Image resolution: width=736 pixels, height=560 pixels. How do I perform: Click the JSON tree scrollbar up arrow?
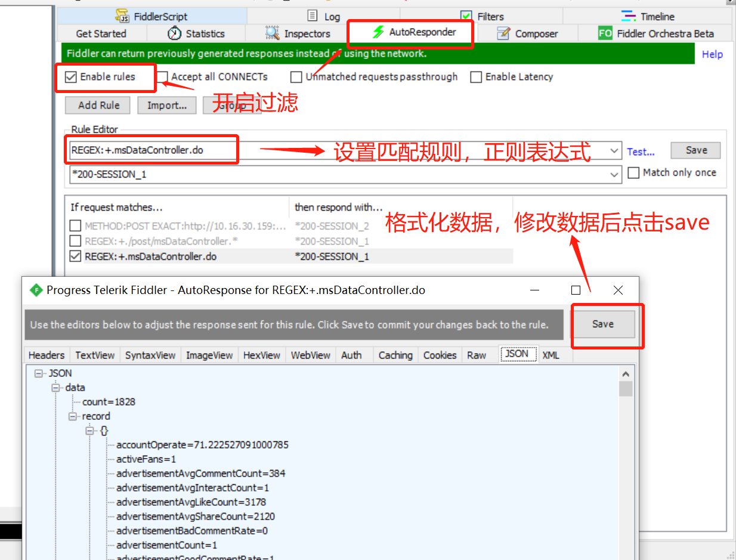(x=626, y=374)
